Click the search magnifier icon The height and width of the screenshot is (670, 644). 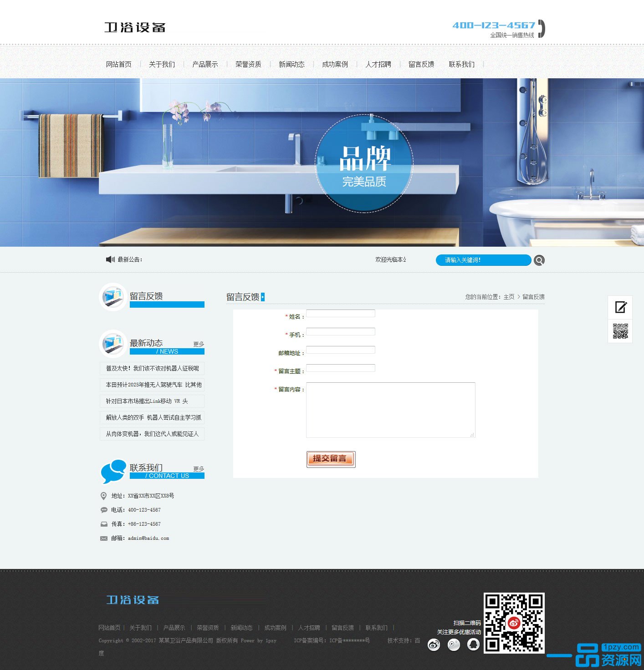pyautogui.click(x=539, y=260)
